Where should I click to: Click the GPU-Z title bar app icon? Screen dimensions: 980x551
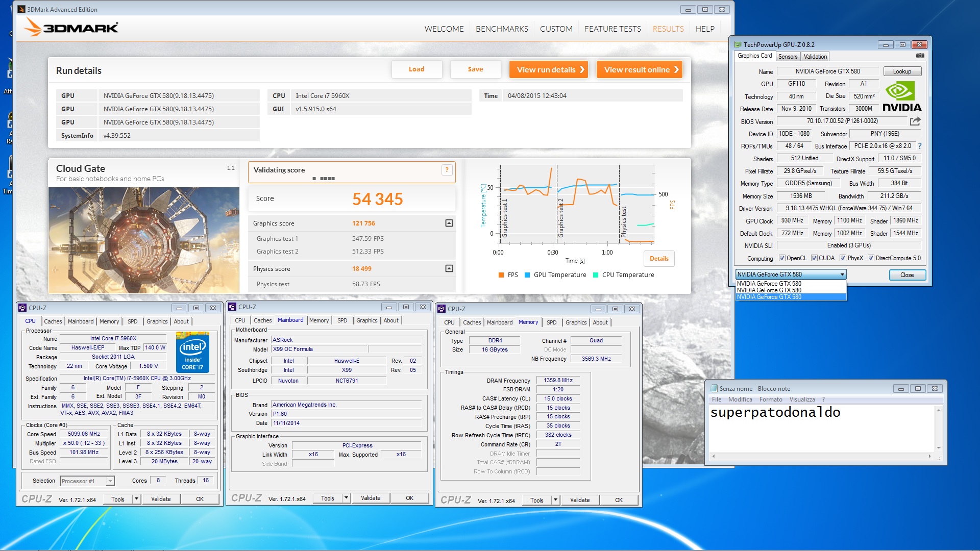point(738,44)
